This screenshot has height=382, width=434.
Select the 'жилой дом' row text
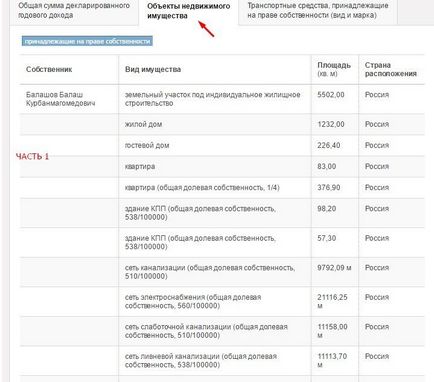(x=143, y=124)
